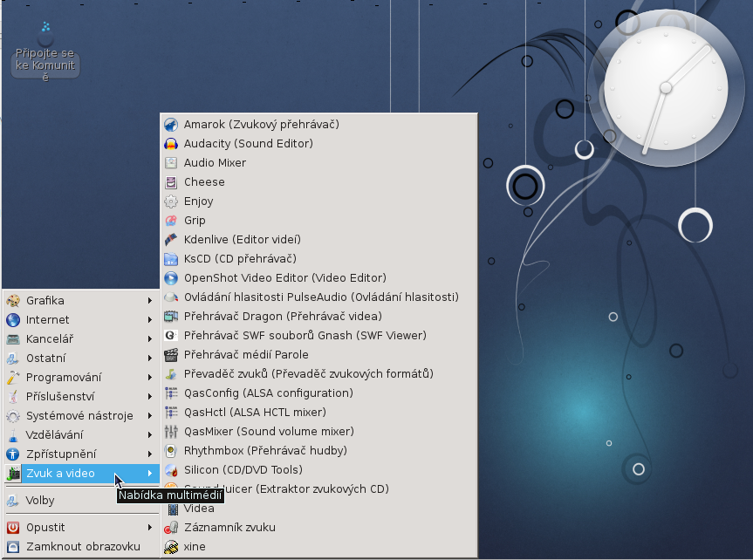Open the Programování menu category
The height and width of the screenshot is (560, 753).
pyautogui.click(x=81, y=378)
